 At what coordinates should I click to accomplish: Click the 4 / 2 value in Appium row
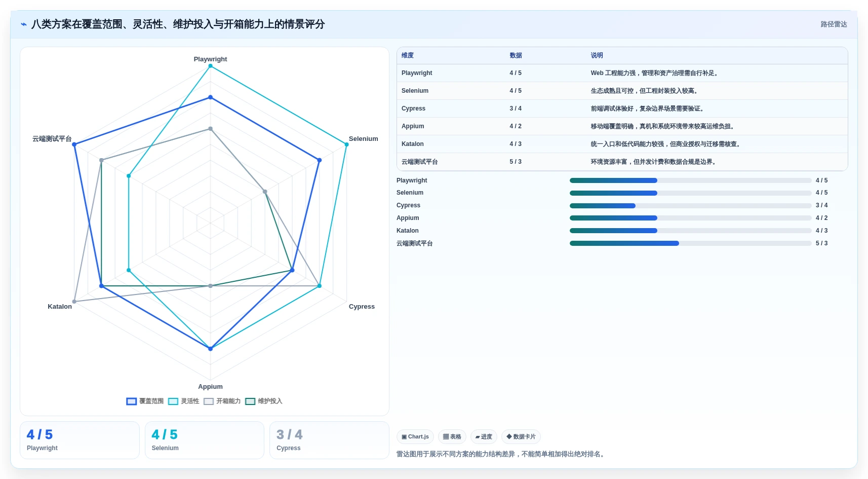coord(516,126)
